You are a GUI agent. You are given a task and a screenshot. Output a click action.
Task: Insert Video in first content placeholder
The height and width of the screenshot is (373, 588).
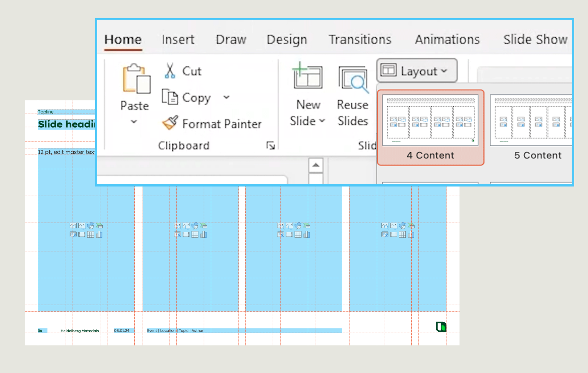click(82, 234)
